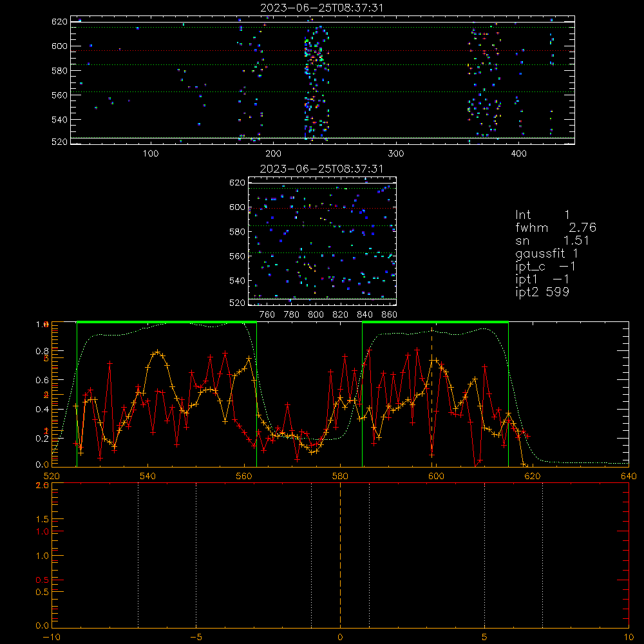The width and height of the screenshot is (644, 644).
Task: Select the 'sn 1.51' value
Action: (x=552, y=241)
